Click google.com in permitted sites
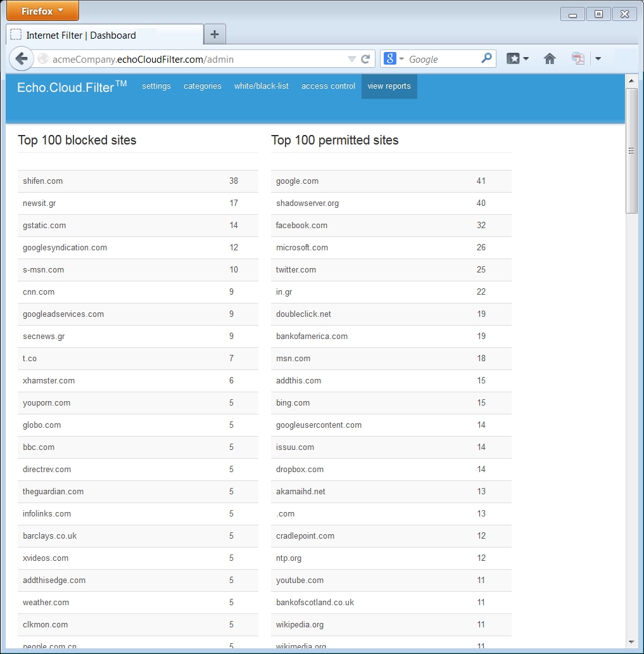This screenshot has width=644, height=654. pos(297,181)
